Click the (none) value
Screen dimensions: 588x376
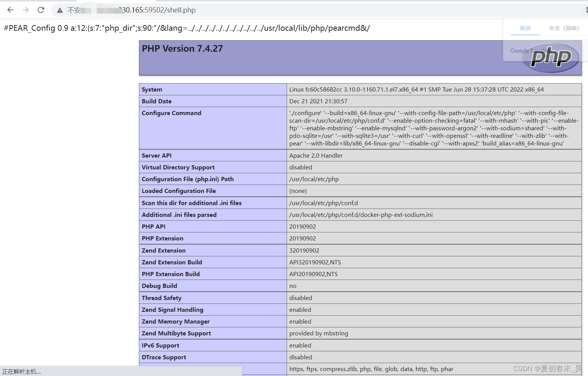298,191
